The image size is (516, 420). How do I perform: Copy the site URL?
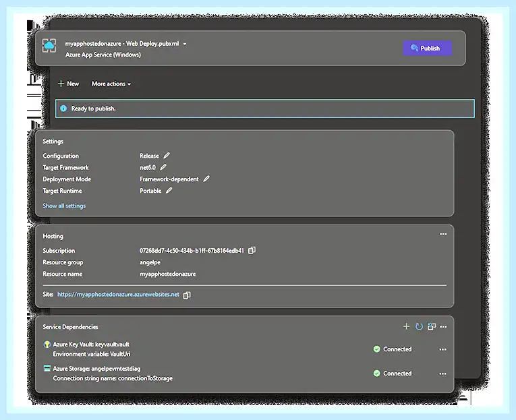187,295
